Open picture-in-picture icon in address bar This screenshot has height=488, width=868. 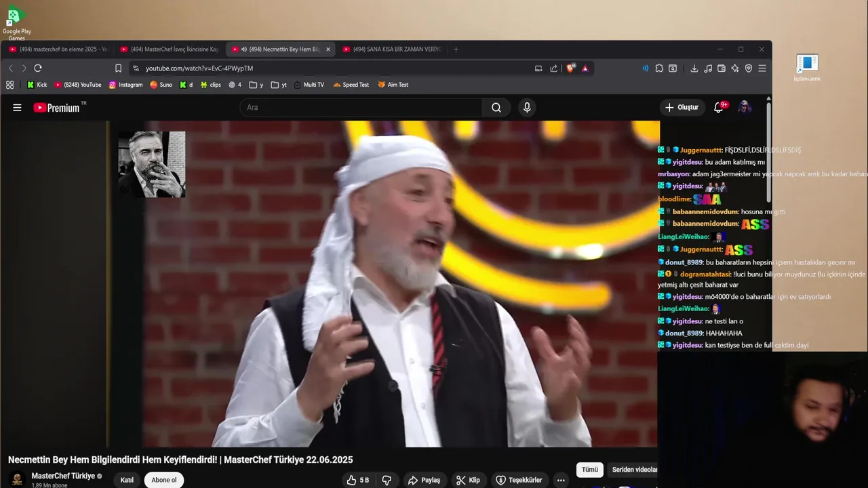point(538,68)
